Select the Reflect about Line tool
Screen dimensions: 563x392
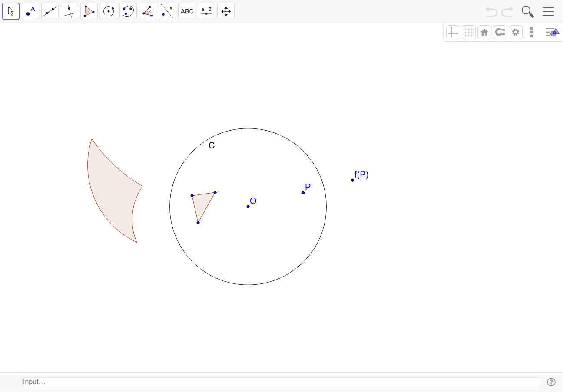coord(167,11)
